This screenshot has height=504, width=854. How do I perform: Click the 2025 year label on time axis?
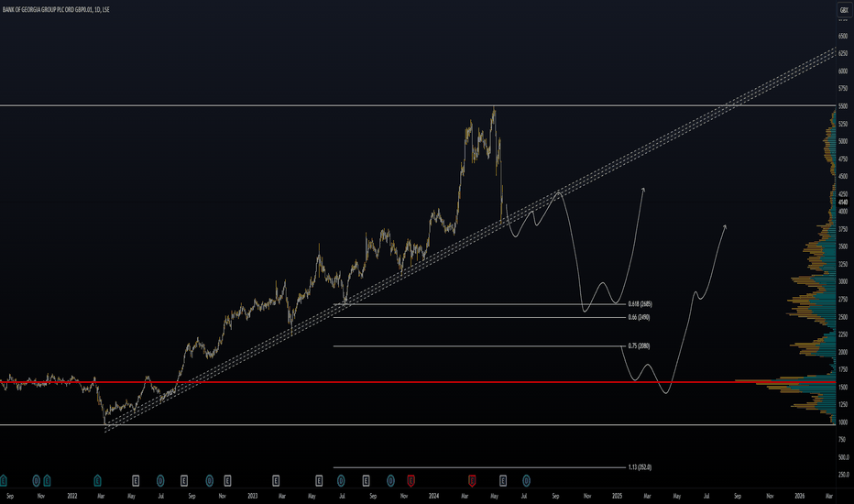click(617, 496)
